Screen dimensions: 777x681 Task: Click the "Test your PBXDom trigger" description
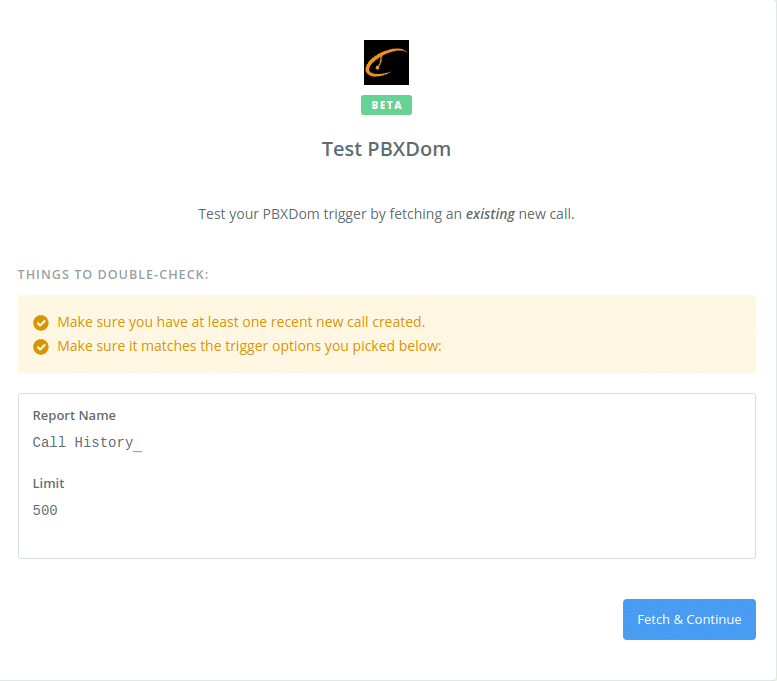290,214
